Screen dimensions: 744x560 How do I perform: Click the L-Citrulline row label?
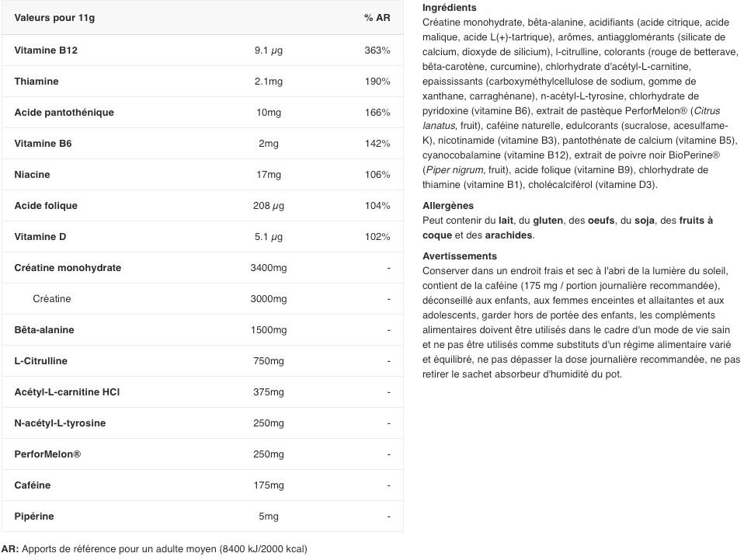coord(41,361)
